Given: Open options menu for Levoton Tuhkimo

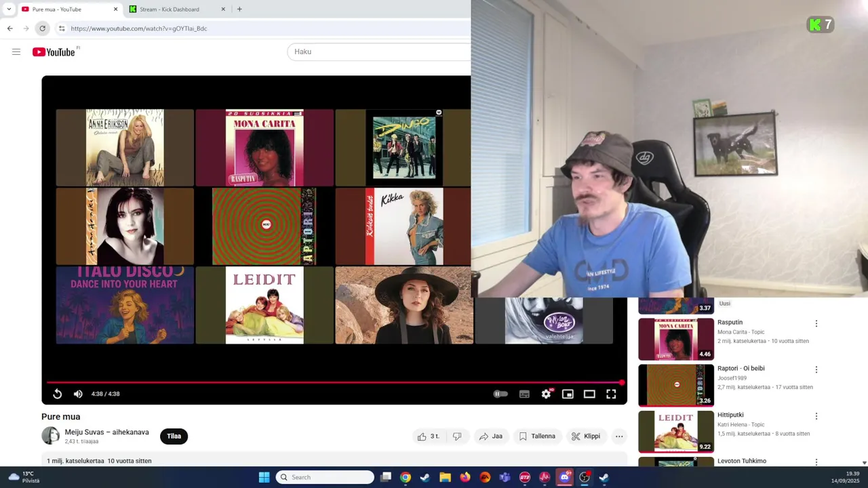Looking at the screenshot, I should [816, 462].
